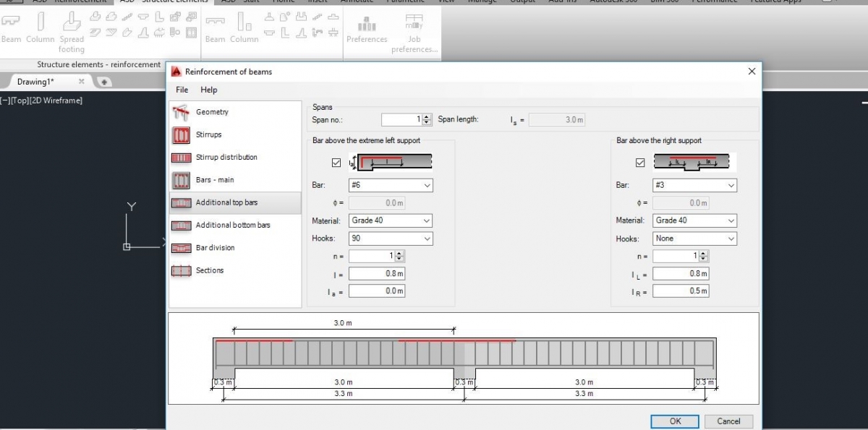The width and height of the screenshot is (868, 430).
Task: Open the File menu in dialog
Action: [x=182, y=90]
